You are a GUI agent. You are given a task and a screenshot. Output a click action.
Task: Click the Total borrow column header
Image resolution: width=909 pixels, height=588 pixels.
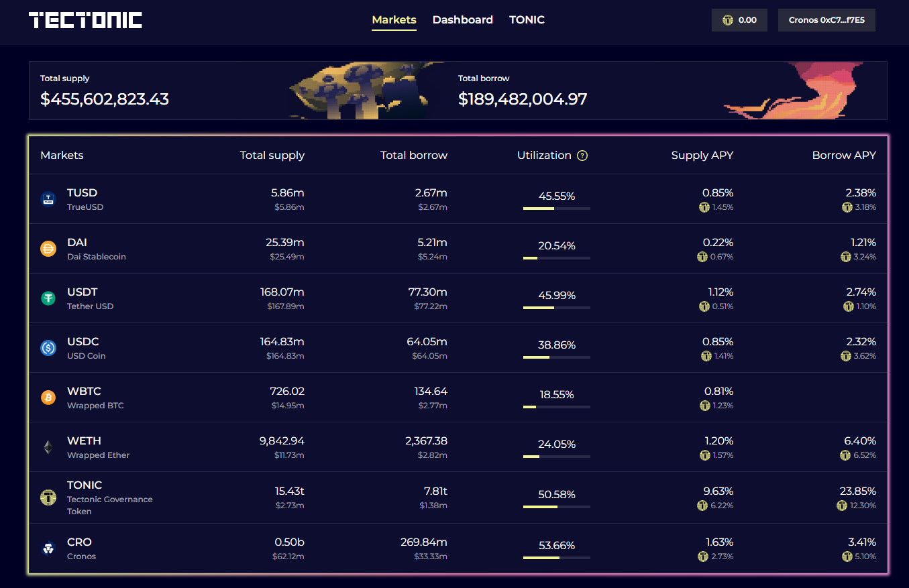click(x=414, y=156)
